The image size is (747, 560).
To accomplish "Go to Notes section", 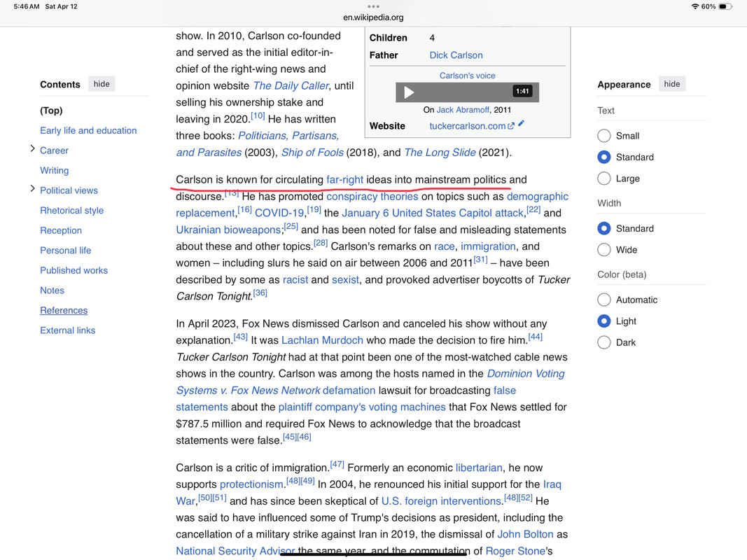I will [52, 290].
